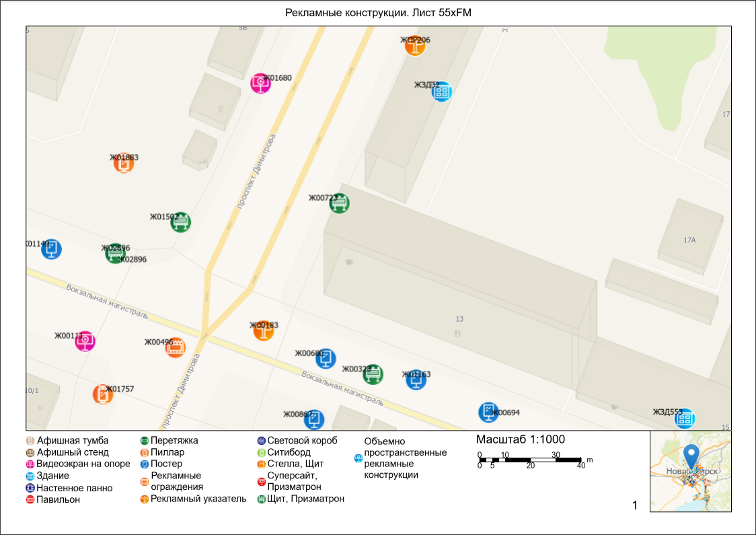Select the orange pillar marker Ж01883

(x=123, y=164)
